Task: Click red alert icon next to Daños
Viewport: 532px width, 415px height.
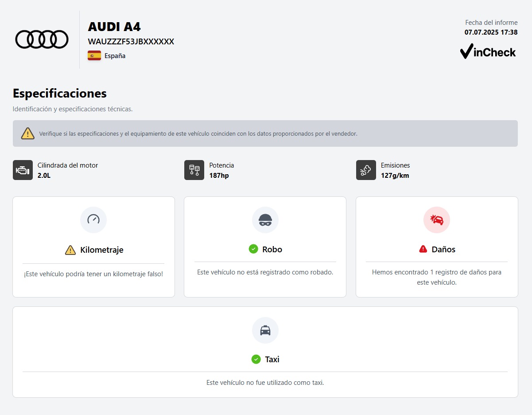Action: coord(423,249)
